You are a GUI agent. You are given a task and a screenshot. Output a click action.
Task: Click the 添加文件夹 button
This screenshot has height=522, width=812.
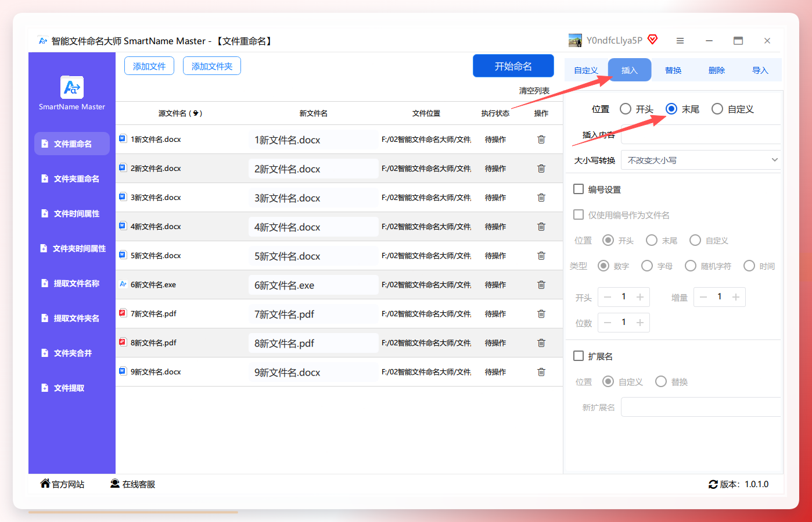[x=212, y=66]
